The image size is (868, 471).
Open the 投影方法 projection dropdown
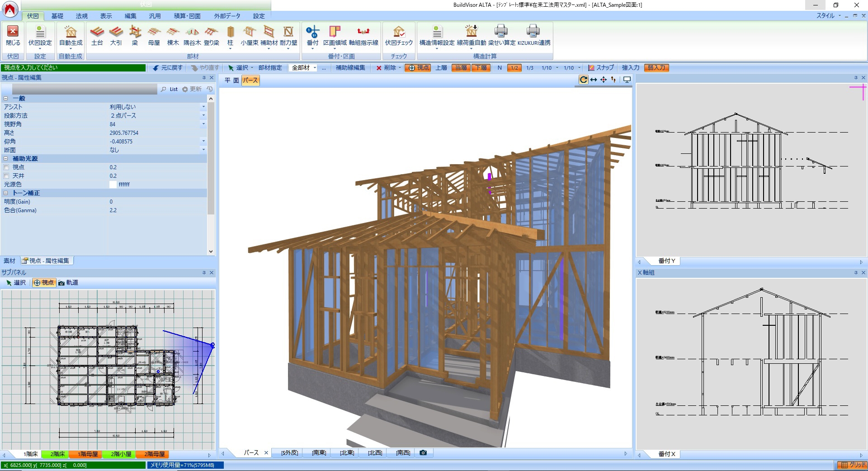203,116
